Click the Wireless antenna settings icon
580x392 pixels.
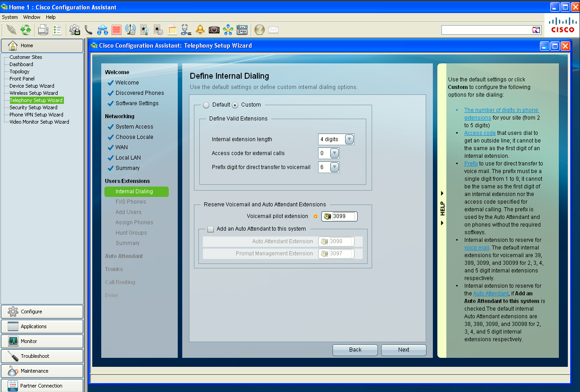pos(130,30)
